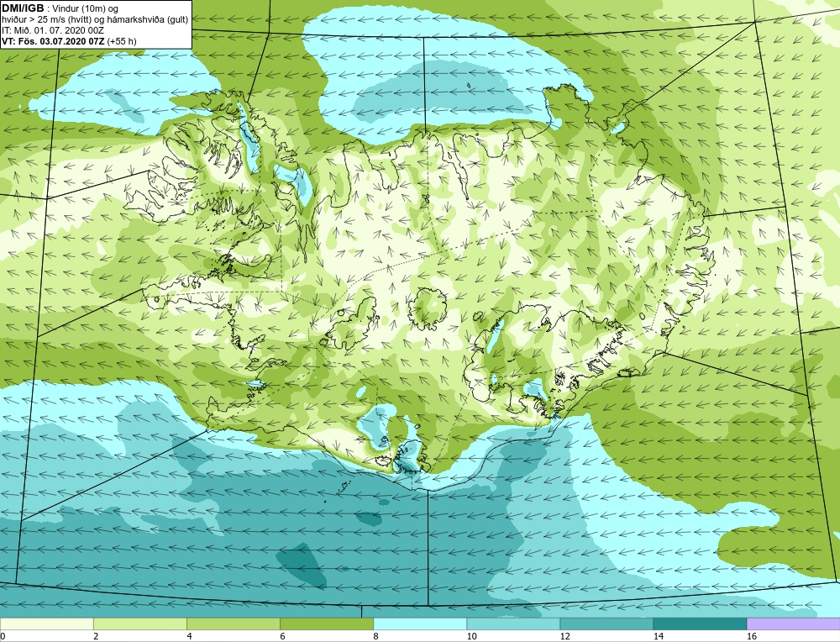Click the 2–4 m/s light green legend swatch
840x642 pixels.
[140, 624]
